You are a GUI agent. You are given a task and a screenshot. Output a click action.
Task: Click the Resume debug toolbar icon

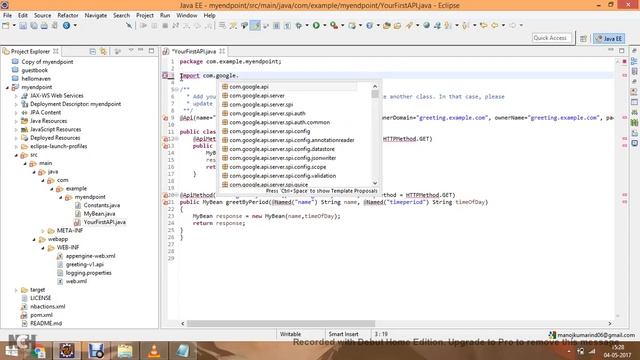(x=143, y=25)
